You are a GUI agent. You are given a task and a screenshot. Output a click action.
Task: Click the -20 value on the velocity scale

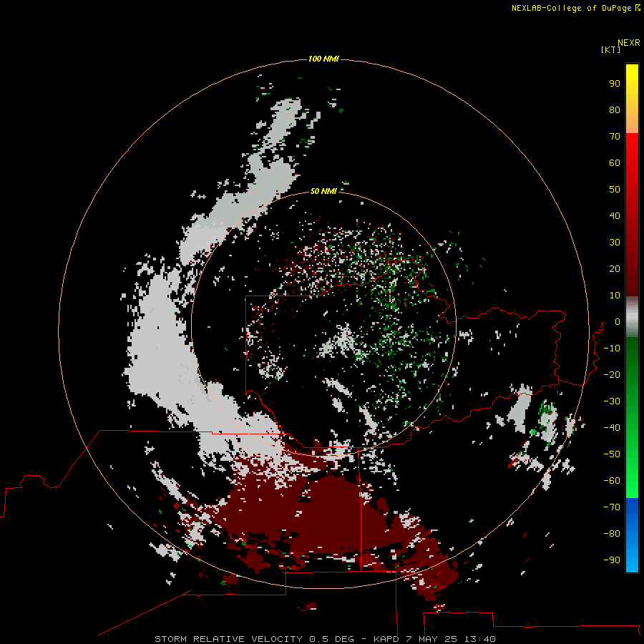[x=612, y=375]
